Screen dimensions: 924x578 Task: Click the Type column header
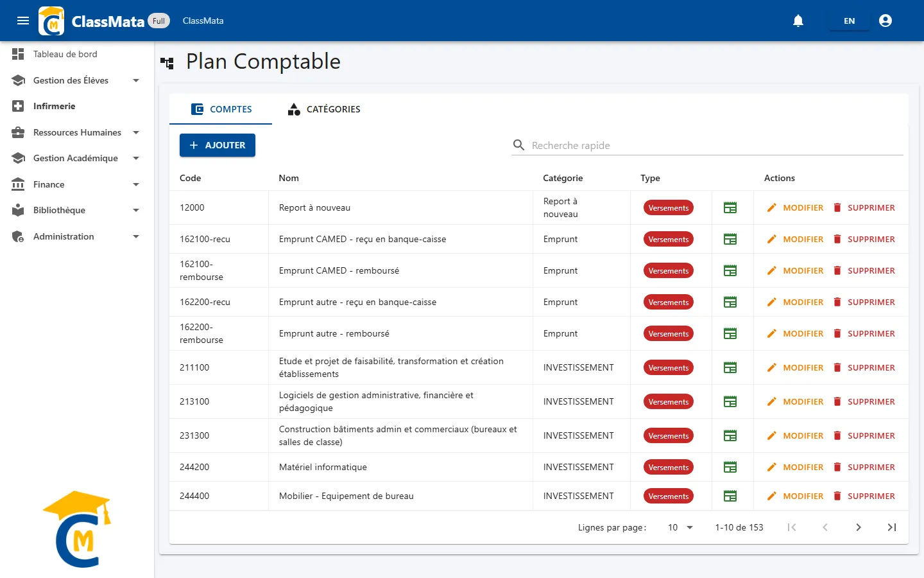point(650,178)
